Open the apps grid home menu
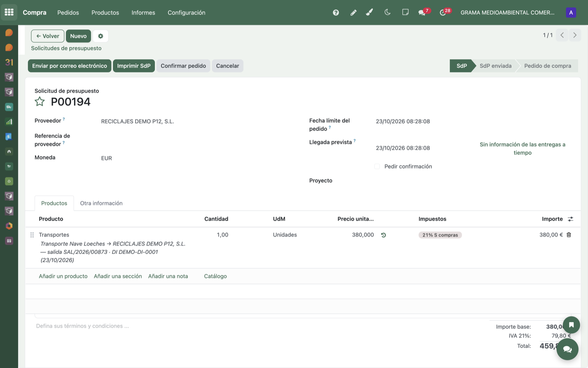 9,12
